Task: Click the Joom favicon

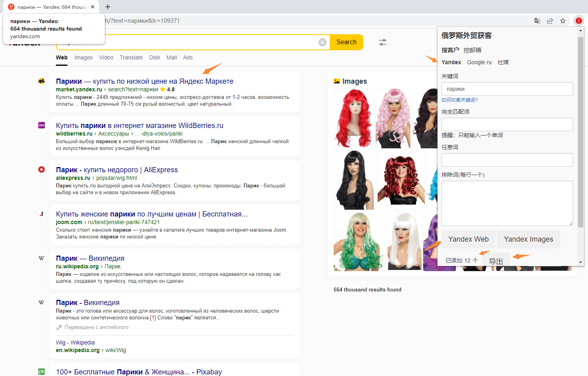Action: [x=42, y=214]
